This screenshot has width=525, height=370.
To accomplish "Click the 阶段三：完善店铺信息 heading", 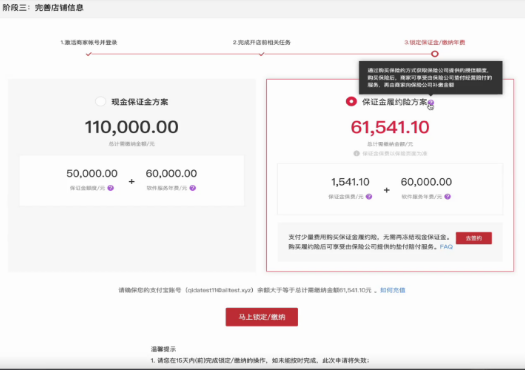I will (43, 7).
